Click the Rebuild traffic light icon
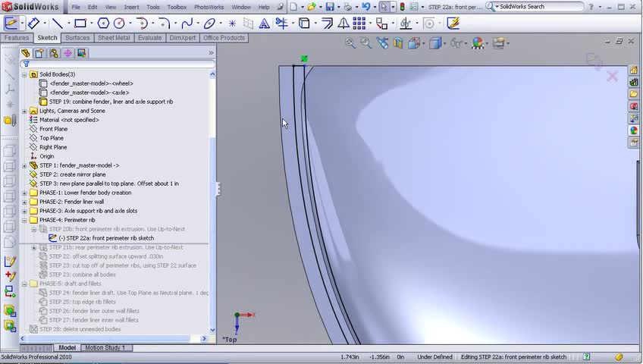The image size is (643, 364). click(403, 7)
